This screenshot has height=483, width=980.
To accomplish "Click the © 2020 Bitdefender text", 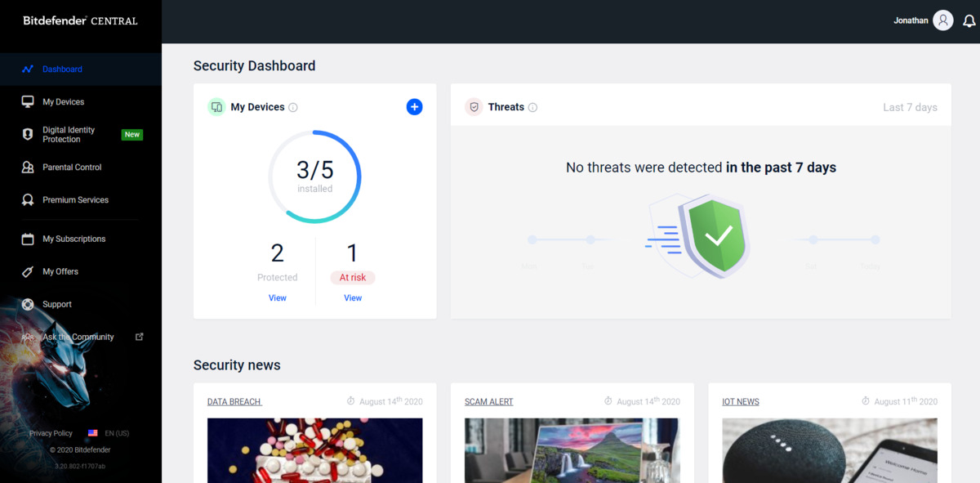I will click(x=80, y=449).
